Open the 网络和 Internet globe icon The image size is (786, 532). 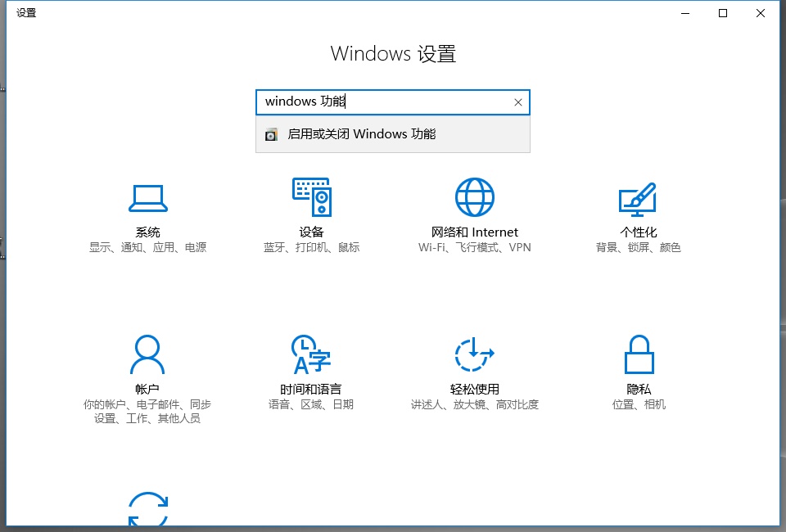click(x=475, y=197)
